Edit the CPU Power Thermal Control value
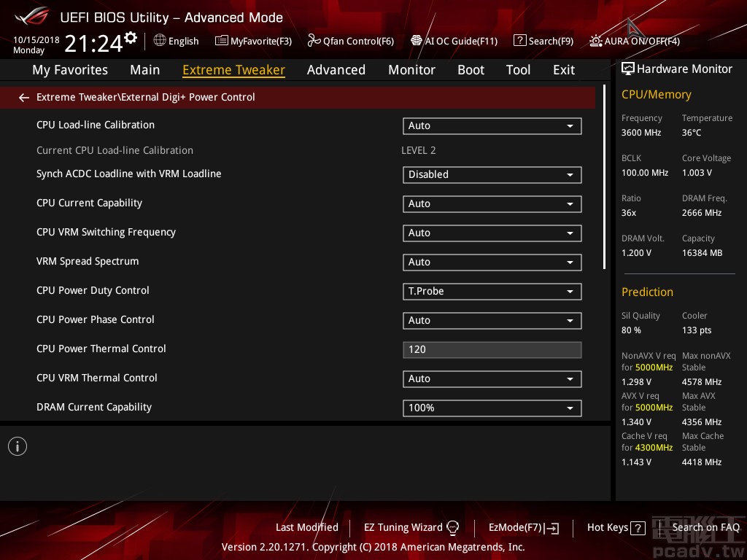The height and width of the screenshot is (560, 747). [492, 349]
